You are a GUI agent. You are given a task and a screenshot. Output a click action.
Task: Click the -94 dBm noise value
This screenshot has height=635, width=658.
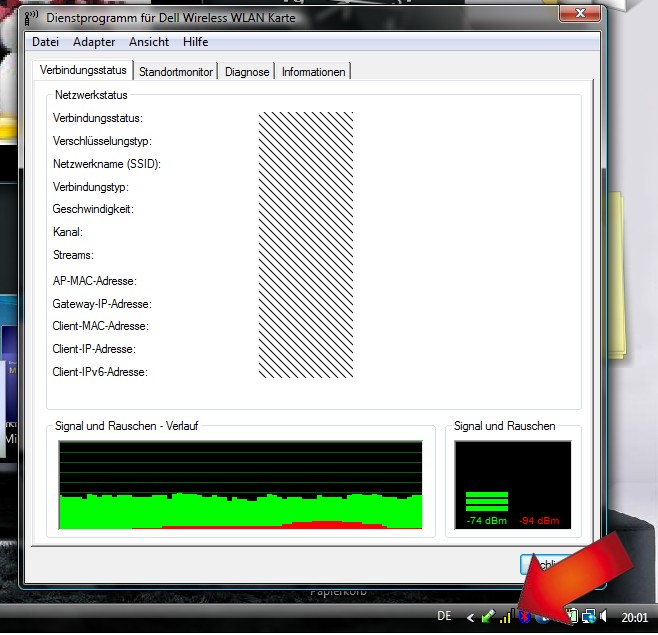click(539, 521)
